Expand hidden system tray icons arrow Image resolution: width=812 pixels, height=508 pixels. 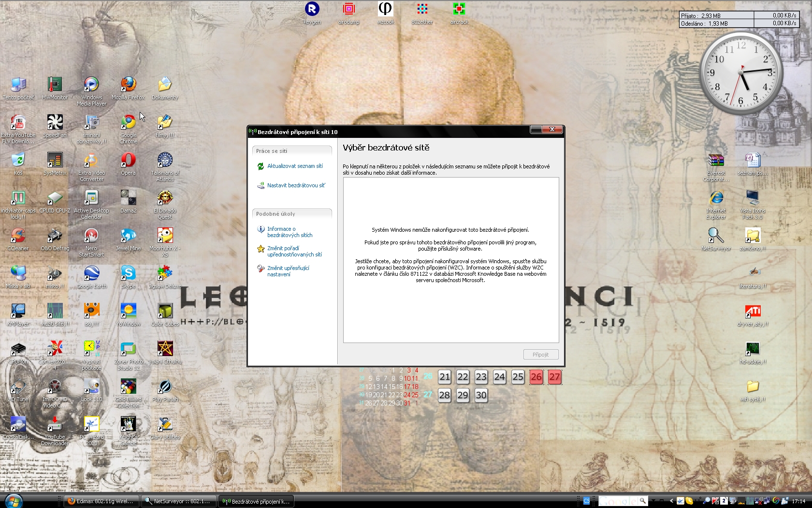671,501
